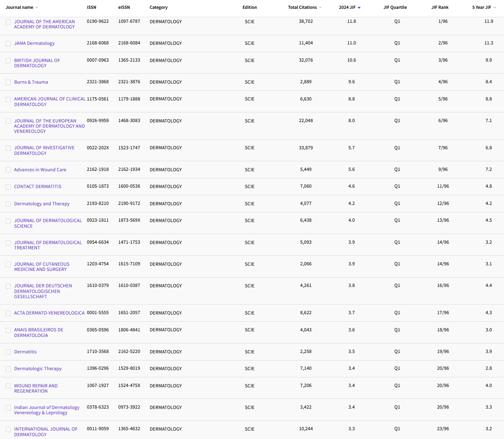Click the Journal name column sort arrow

click(x=37, y=7)
